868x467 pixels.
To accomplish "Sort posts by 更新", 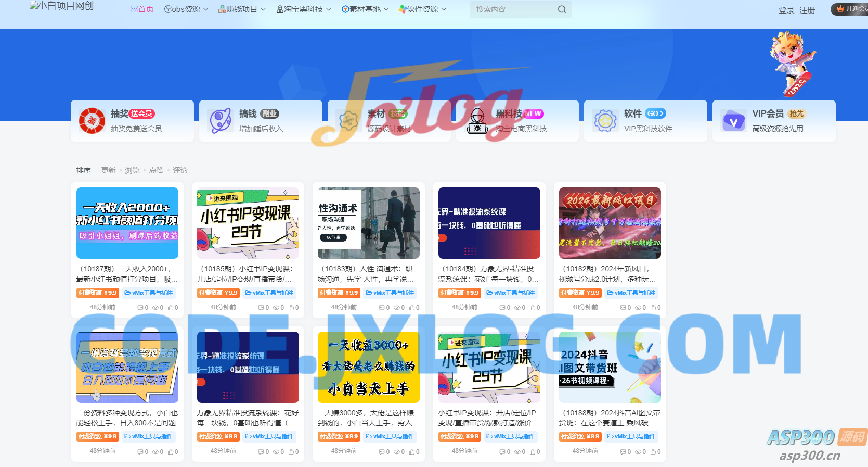I will pyautogui.click(x=108, y=170).
